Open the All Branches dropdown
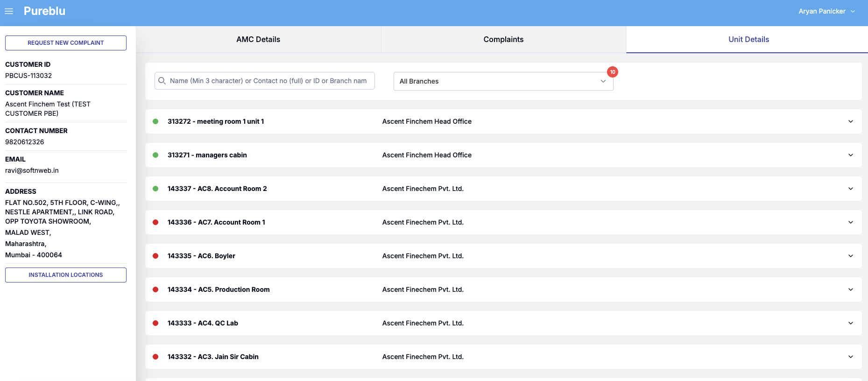 (x=503, y=81)
